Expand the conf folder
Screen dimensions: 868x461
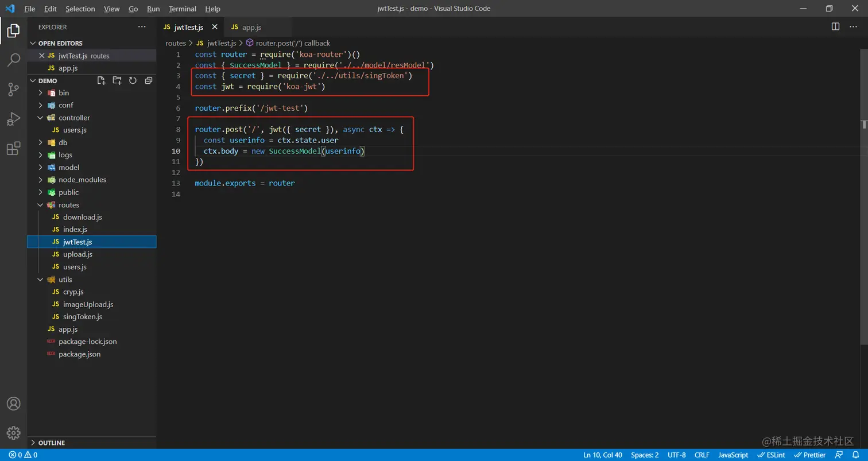click(x=92, y=105)
